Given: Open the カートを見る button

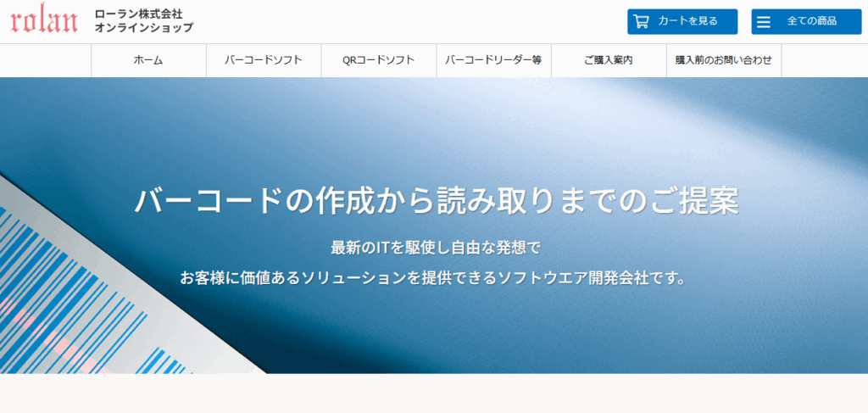Looking at the screenshot, I should click(682, 21).
